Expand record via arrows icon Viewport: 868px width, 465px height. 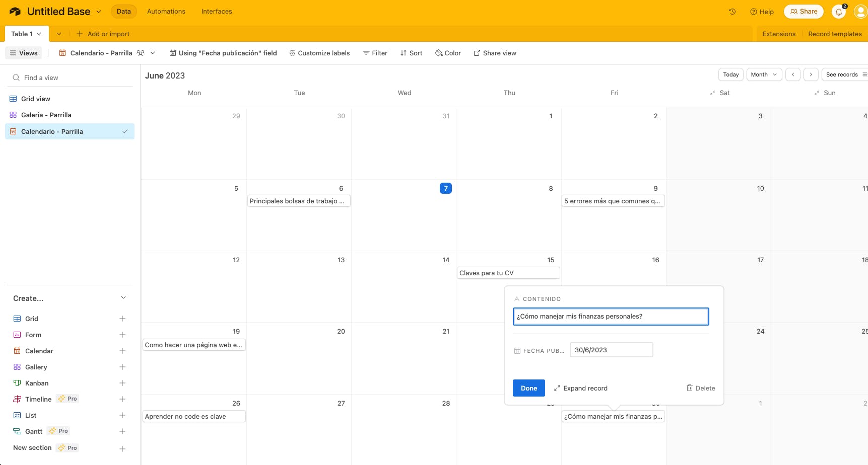[557, 388]
